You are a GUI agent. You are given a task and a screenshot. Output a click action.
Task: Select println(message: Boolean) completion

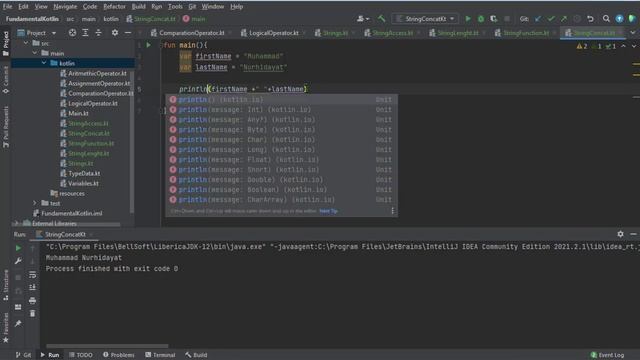click(281, 189)
